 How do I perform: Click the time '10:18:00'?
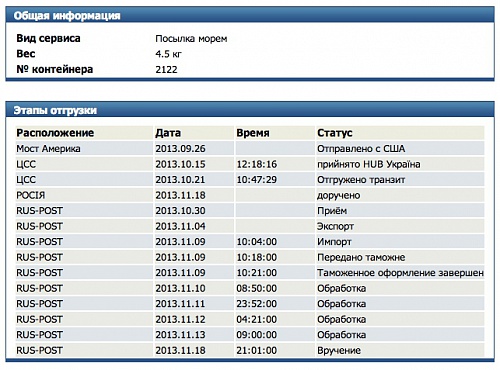257,257
